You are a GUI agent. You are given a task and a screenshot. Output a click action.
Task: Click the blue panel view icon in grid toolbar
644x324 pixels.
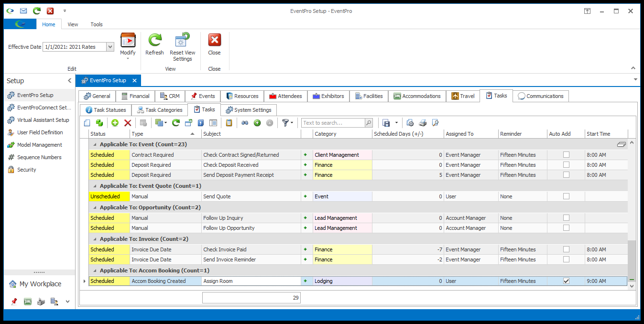(201, 123)
